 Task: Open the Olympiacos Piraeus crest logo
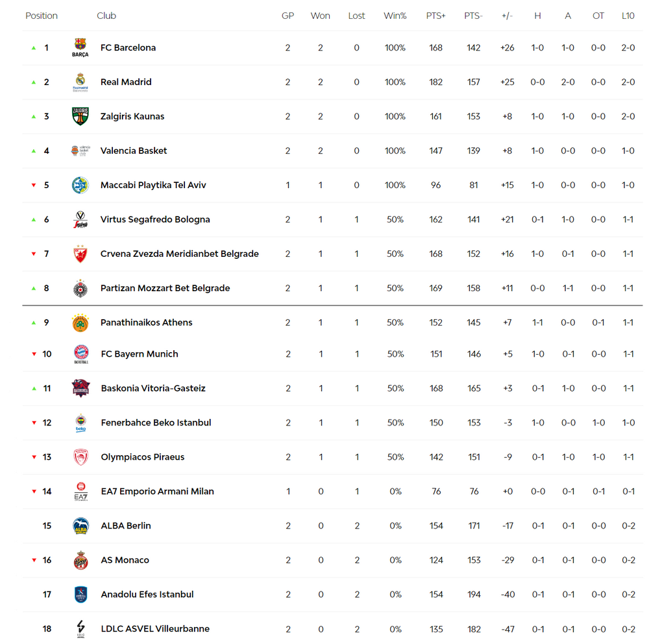(80, 457)
